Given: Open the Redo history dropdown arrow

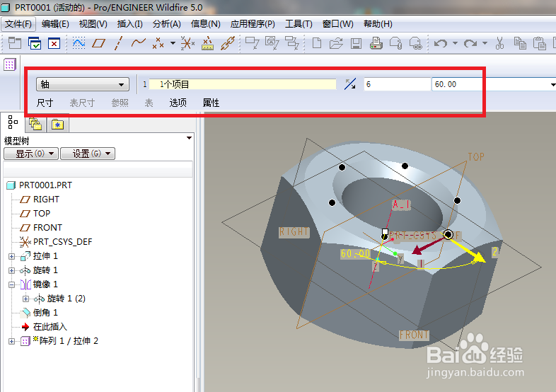Looking at the screenshot, I should [x=485, y=43].
